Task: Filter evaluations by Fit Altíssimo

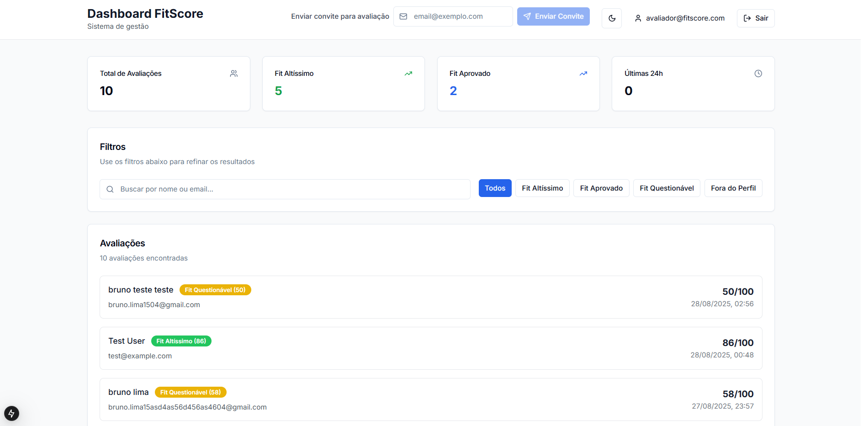Action: tap(542, 188)
